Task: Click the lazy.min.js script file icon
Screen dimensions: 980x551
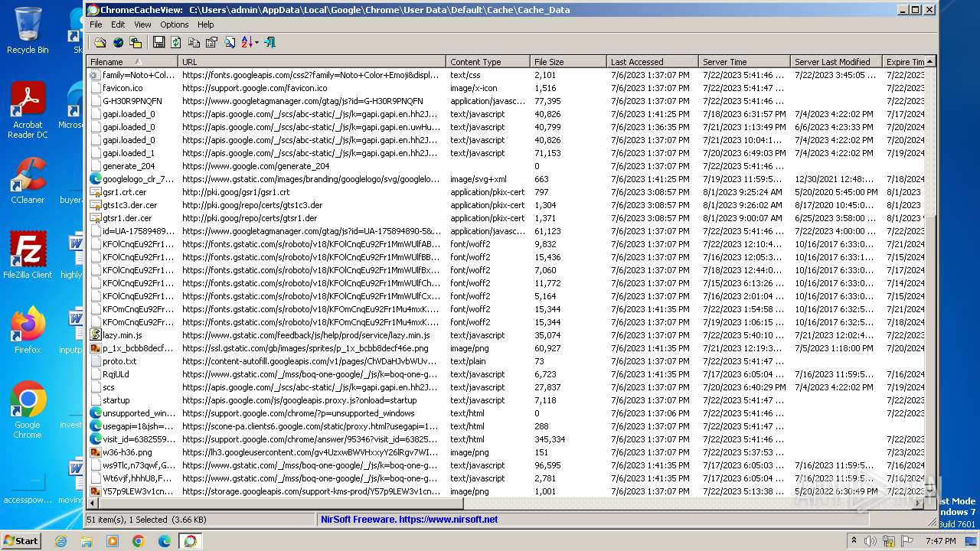Action: click(96, 335)
